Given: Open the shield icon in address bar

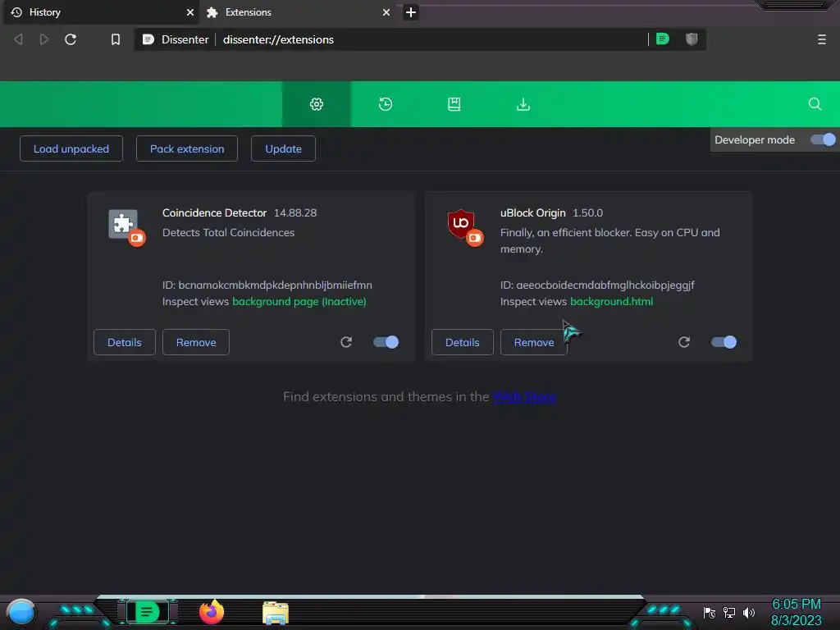Looking at the screenshot, I should coord(692,39).
